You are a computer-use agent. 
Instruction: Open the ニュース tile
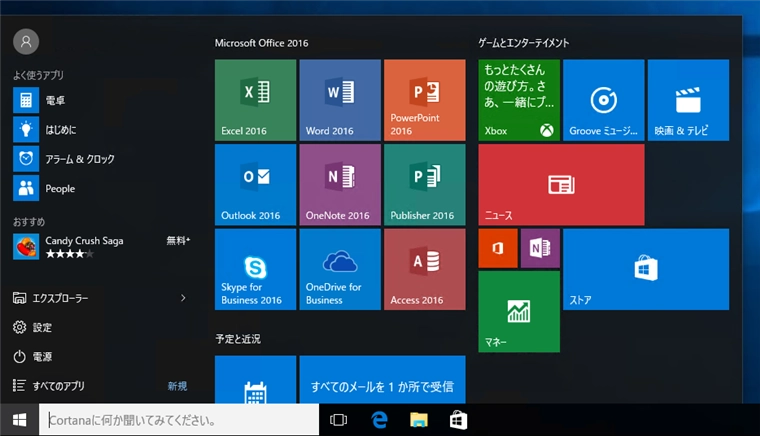561,185
